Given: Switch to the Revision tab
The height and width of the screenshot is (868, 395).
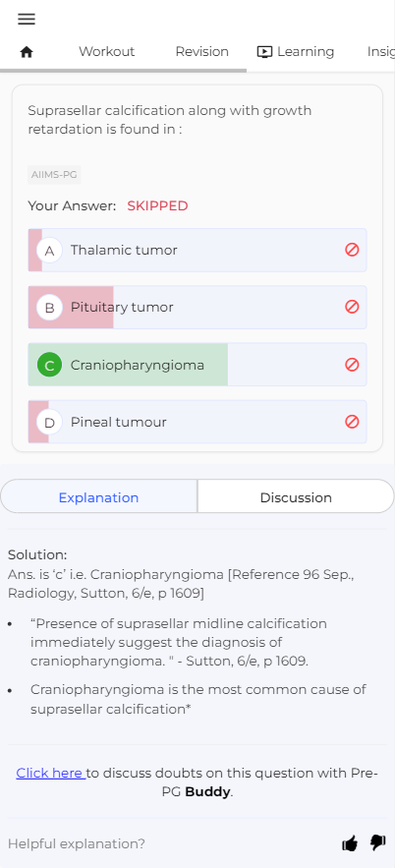Looking at the screenshot, I should [x=202, y=51].
